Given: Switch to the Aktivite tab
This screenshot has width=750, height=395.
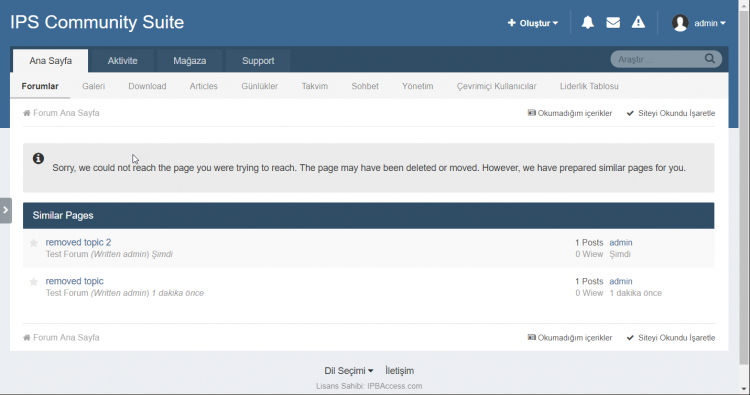Looking at the screenshot, I should 122,61.
